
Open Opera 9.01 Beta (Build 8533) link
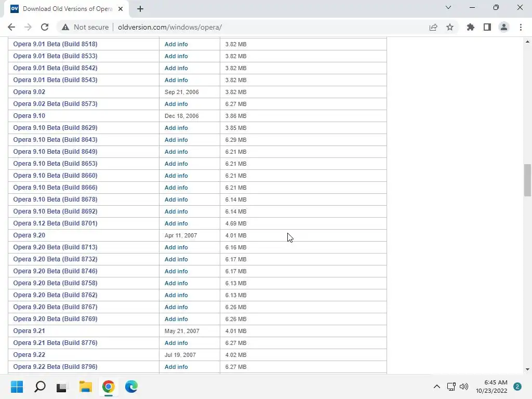(55, 56)
